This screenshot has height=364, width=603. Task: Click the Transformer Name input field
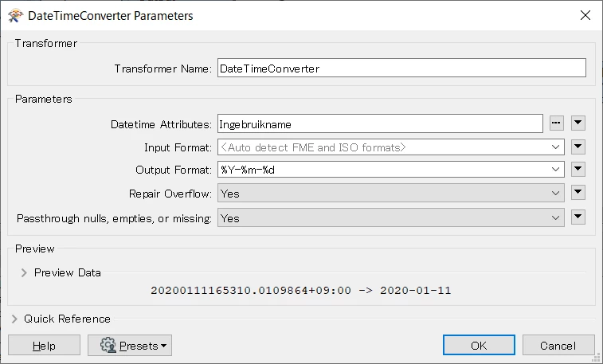click(x=401, y=68)
